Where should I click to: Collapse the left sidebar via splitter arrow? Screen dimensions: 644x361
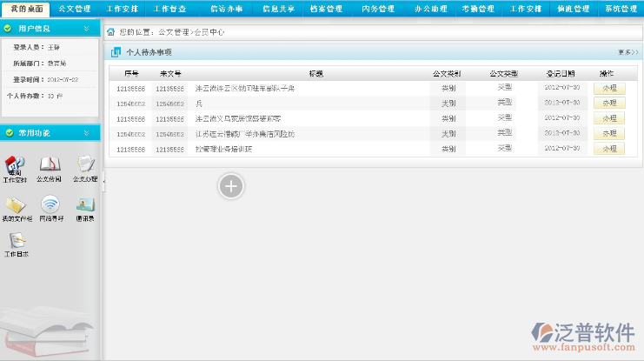pos(103,182)
